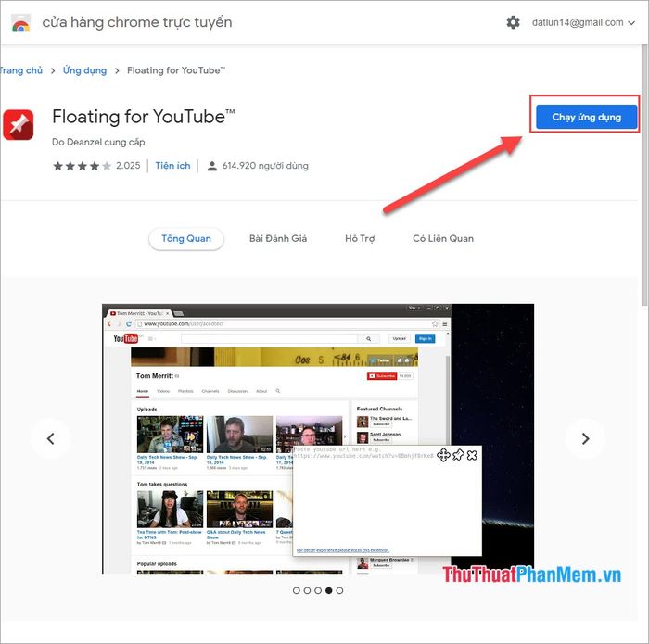The width and height of the screenshot is (649, 644).
Task: Select the first carousel dot
Action: pyautogui.click(x=296, y=590)
